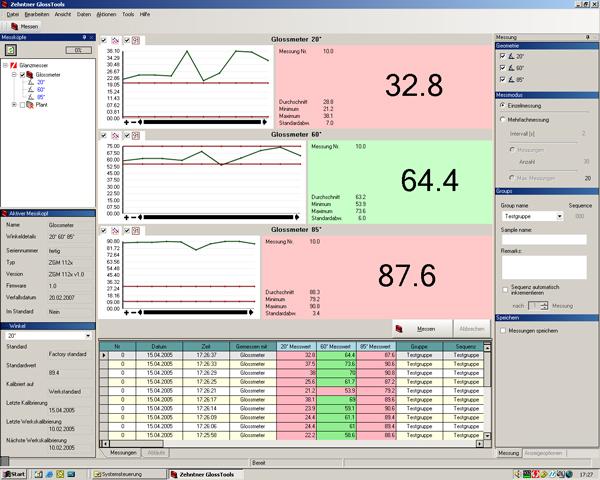Switch to the Anzeigeoptionen tab

(x=547, y=453)
